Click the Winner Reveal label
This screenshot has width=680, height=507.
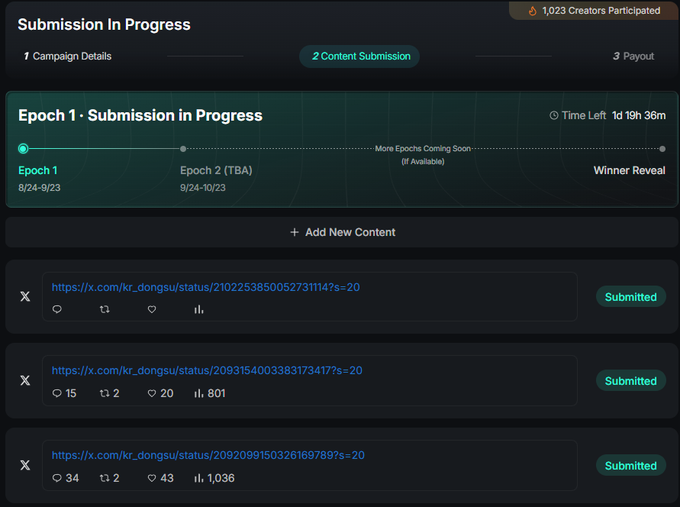pyautogui.click(x=629, y=170)
